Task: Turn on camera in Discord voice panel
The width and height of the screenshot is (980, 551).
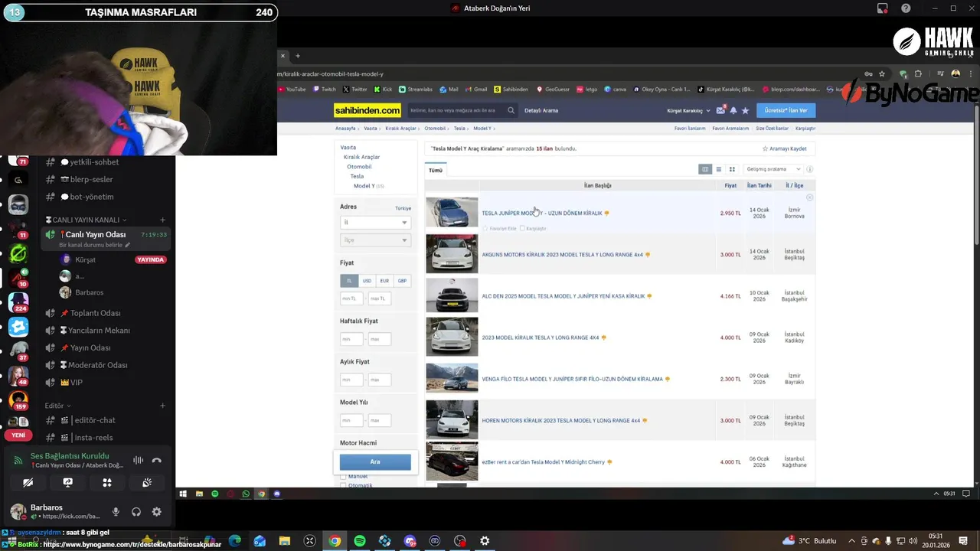Action: click(28, 483)
